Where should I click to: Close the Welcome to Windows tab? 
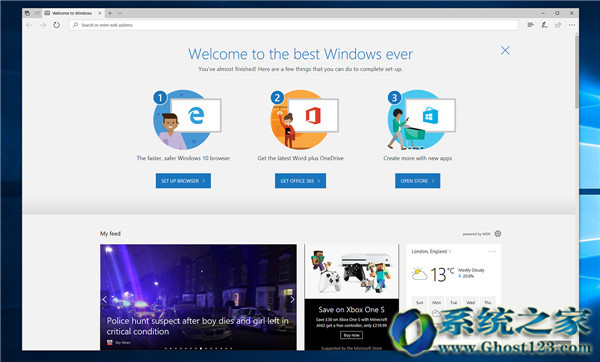coord(99,13)
